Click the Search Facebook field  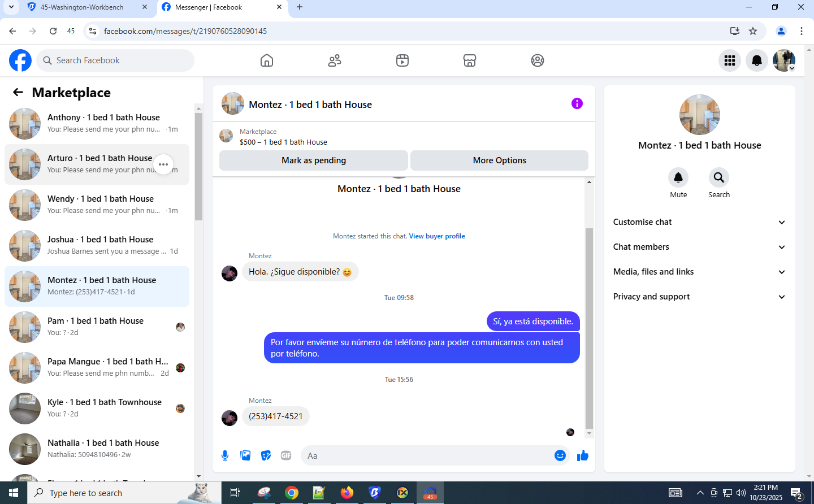[115, 60]
